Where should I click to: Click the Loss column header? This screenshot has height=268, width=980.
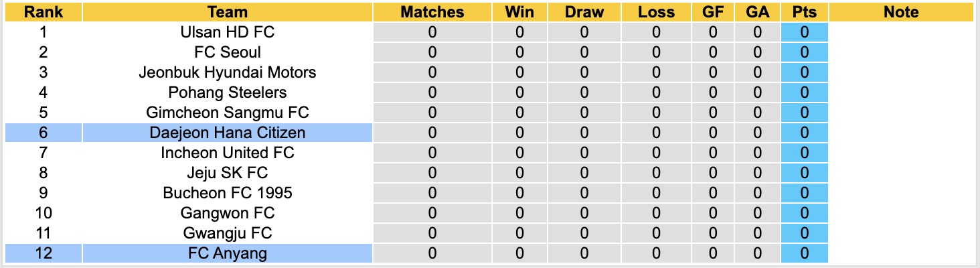pyautogui.click(x=655, y=12)
